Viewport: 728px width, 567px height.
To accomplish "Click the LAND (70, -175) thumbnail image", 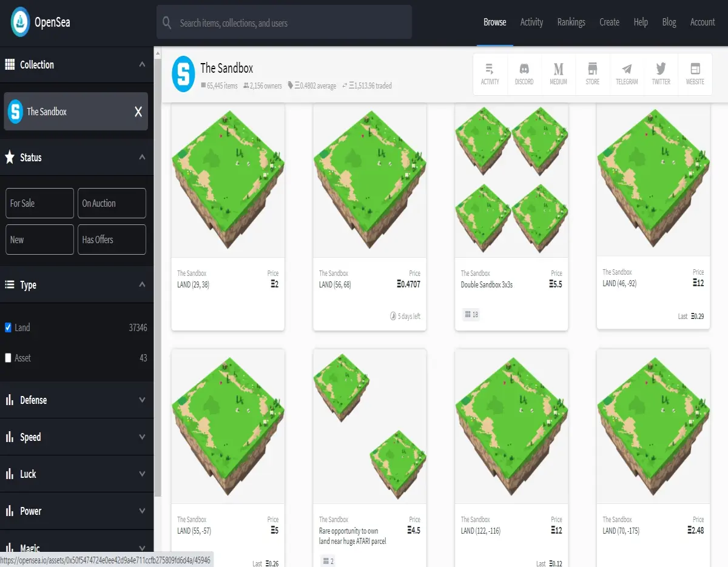I will coord(653,426).
